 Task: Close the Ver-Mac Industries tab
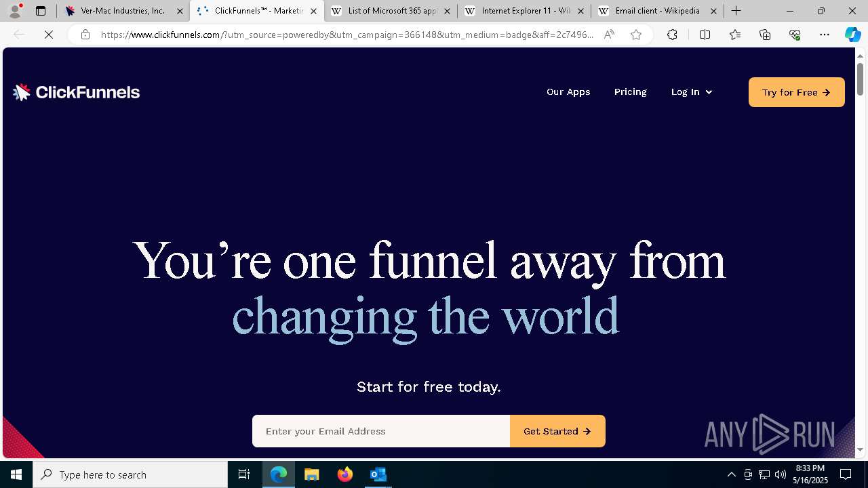pos(180,11)
